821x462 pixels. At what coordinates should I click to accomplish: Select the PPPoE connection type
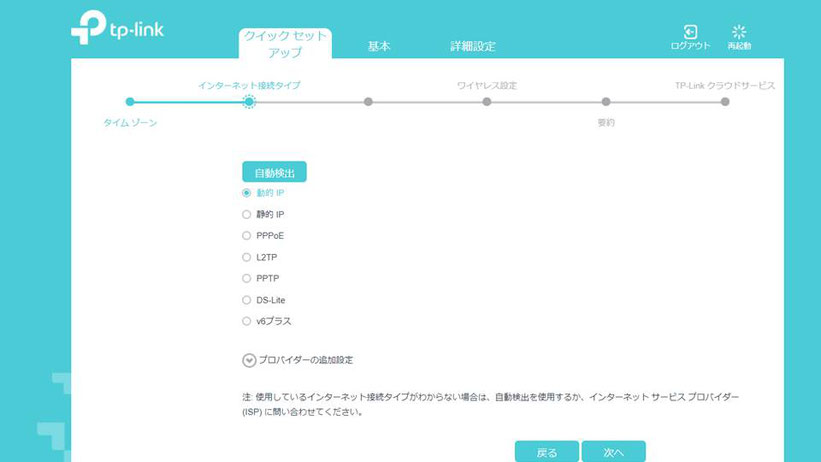(247, 236)
